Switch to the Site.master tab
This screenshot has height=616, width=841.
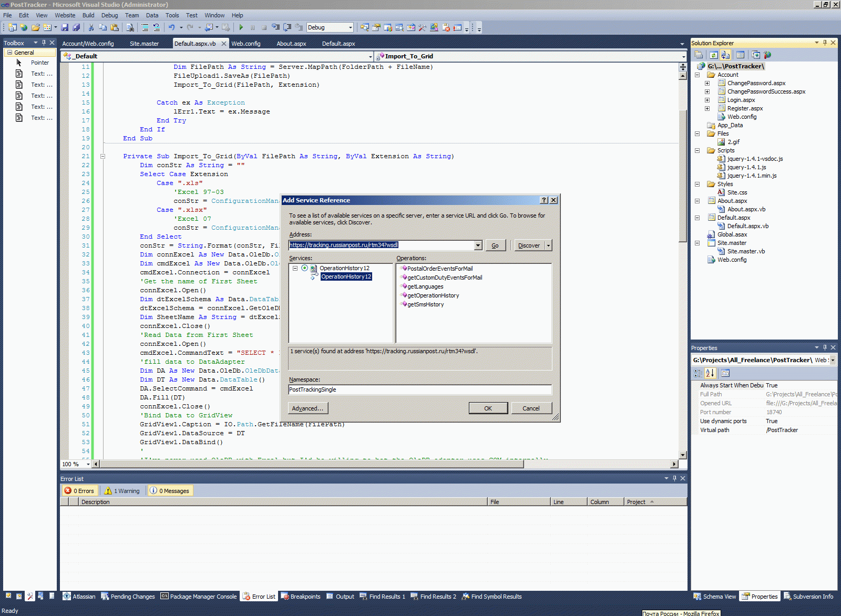tap(144, 44)
